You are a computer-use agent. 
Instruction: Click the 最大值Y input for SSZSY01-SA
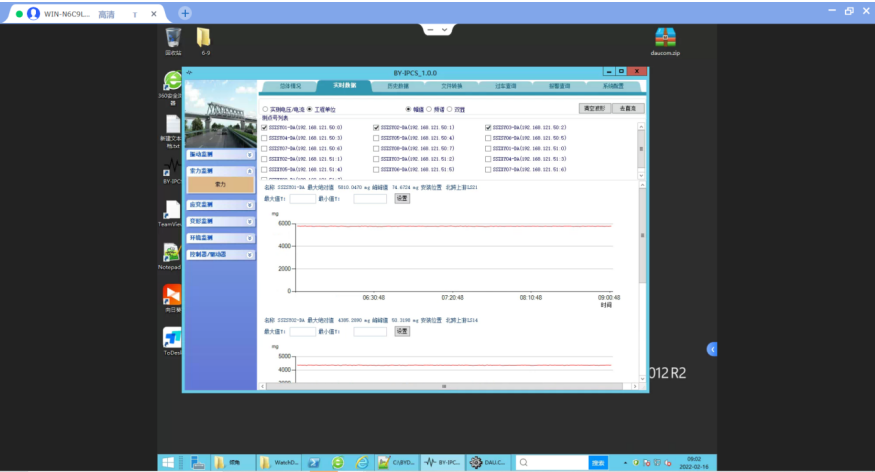[x=302, y=198]
